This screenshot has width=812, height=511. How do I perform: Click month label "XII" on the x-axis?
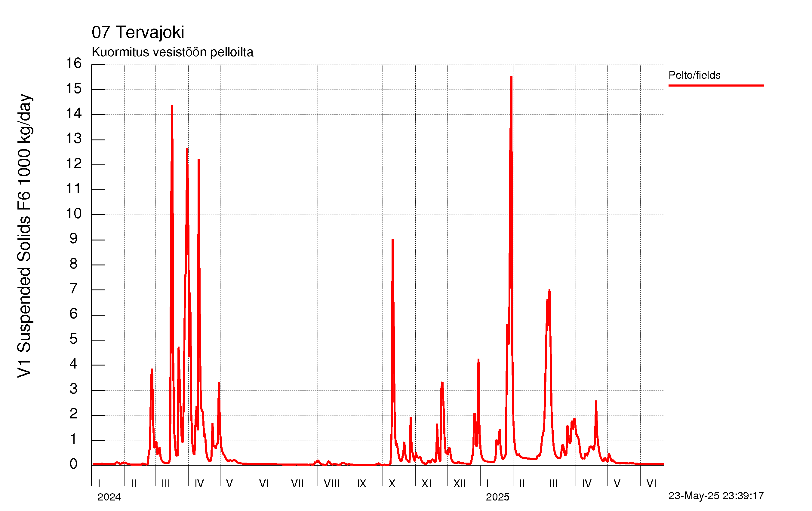[460, 484]
